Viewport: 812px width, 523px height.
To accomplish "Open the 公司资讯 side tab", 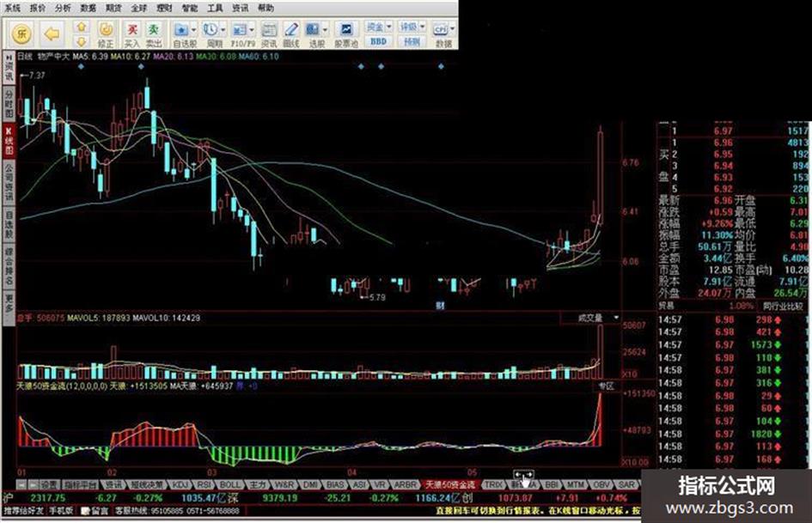I will 9,182.
